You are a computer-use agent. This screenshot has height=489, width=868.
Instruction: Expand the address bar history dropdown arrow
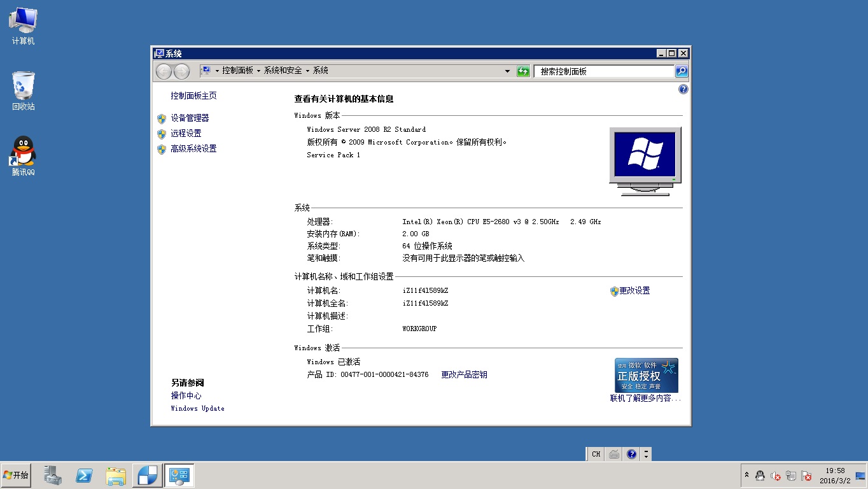507,71
